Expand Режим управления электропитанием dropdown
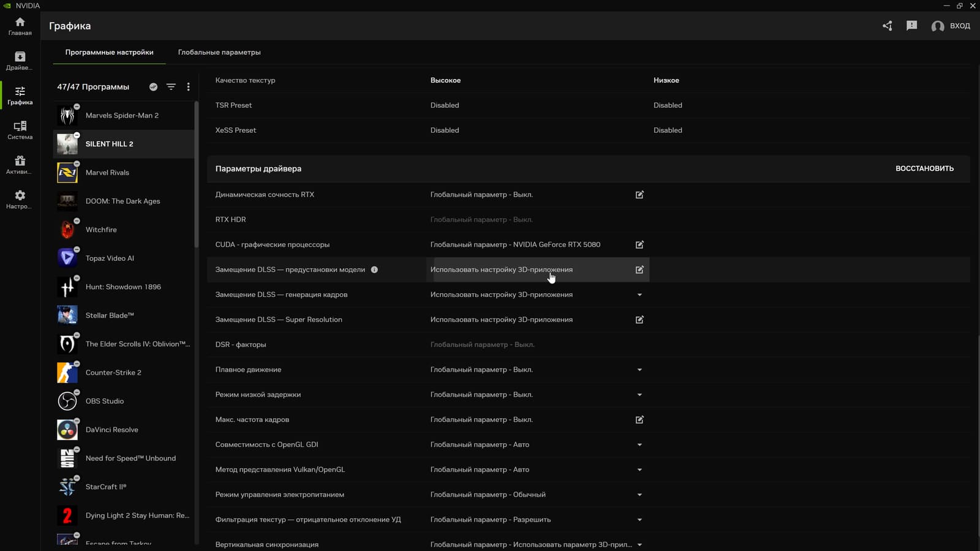The image size is (980, 551). click(639, 495)
